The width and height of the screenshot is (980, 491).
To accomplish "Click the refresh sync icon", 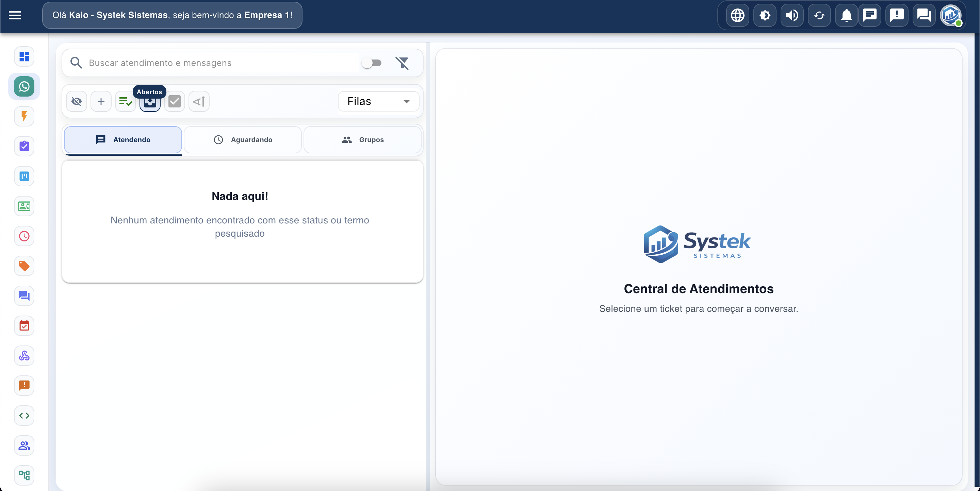I will (x=819, y=15).
